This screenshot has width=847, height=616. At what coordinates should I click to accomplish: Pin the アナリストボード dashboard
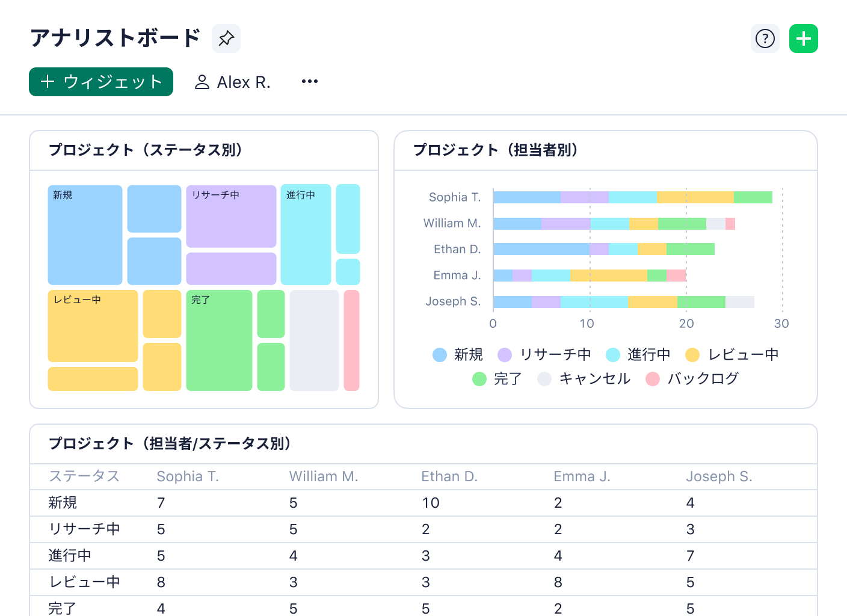[226, 38]
